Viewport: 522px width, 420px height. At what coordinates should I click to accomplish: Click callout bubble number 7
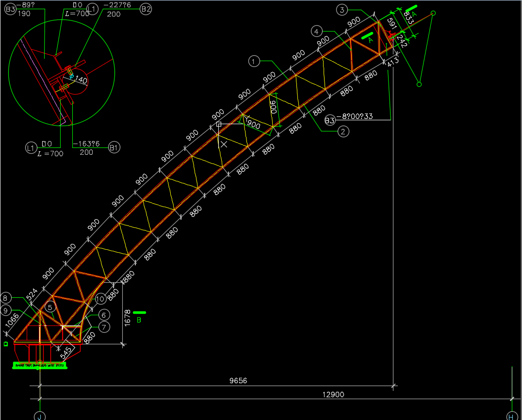click(104, 327)
